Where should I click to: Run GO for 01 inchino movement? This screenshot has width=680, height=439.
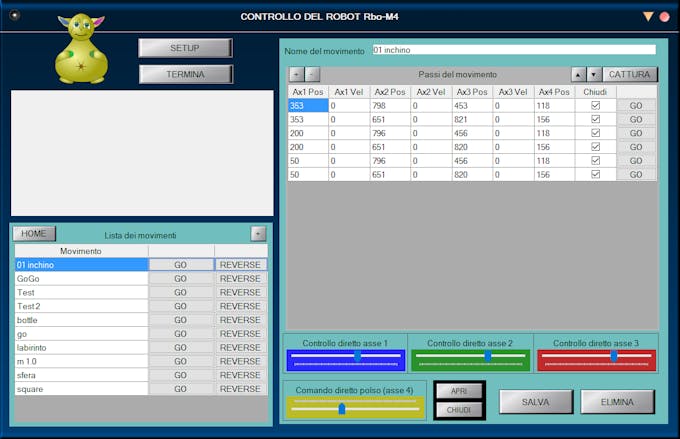point(181,265)
